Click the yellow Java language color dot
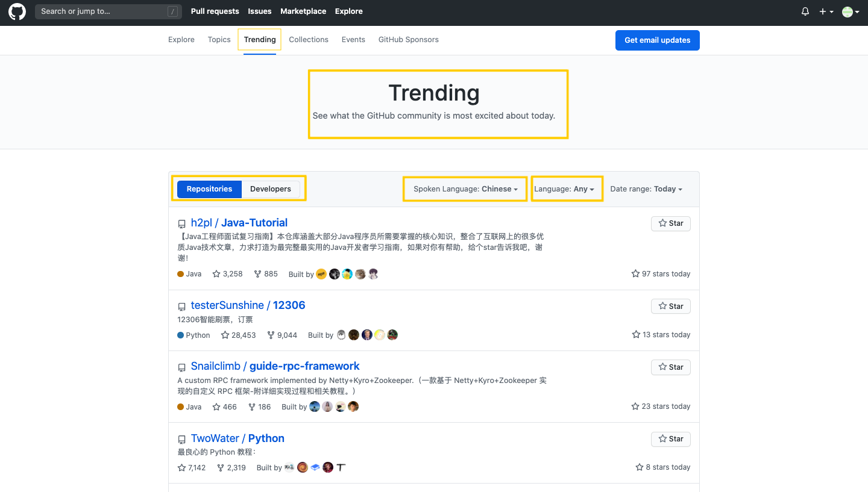The height and width of the screenshot is (492, 868). point(180,273)
